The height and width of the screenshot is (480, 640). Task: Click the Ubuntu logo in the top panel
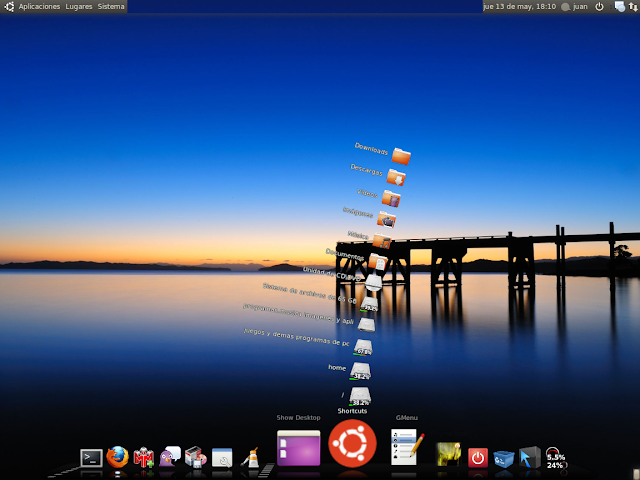tap(9, 7)
